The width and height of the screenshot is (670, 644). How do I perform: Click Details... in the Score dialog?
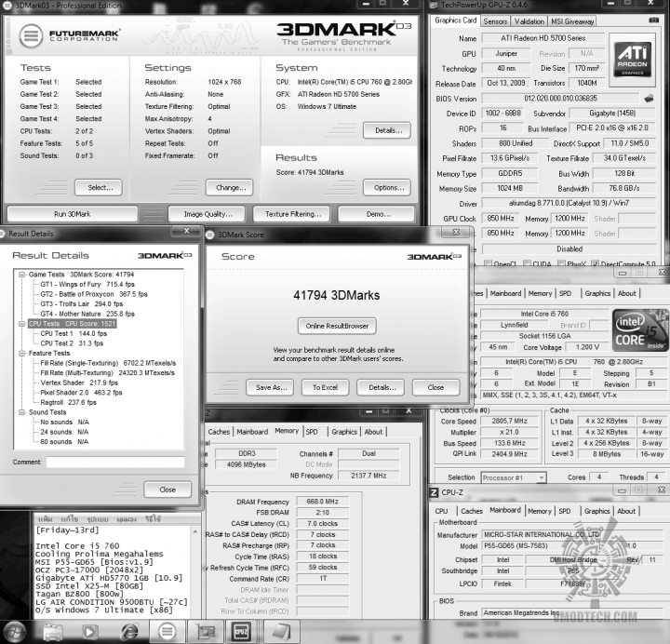point(381,387)
